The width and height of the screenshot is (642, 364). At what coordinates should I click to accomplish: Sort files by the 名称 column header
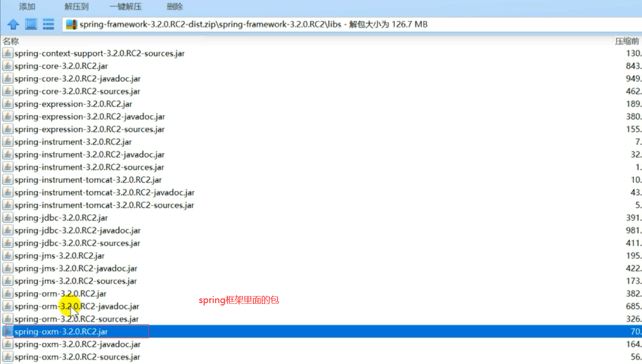point(11,41)
